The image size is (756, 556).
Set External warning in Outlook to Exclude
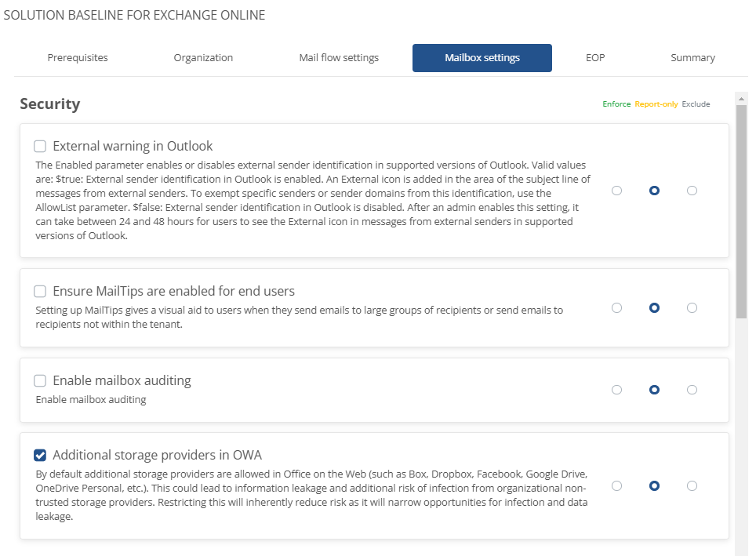pos(692,191)
